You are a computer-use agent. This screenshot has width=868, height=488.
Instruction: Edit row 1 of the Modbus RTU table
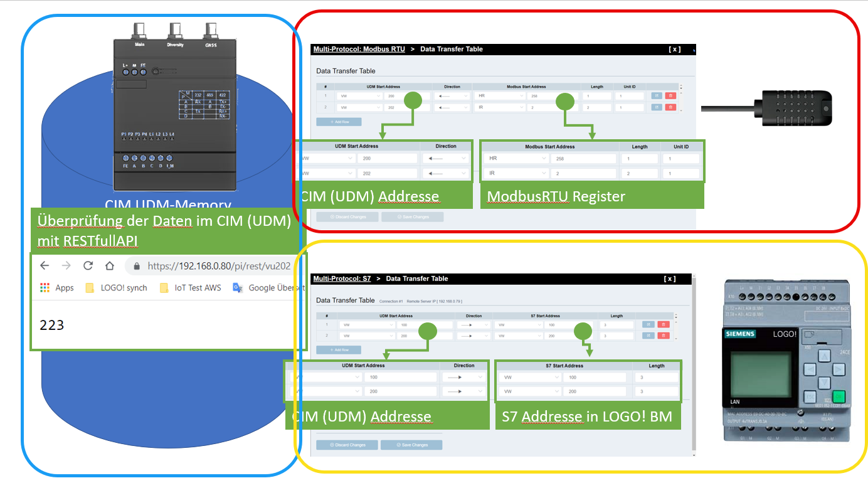coord(656,96)
